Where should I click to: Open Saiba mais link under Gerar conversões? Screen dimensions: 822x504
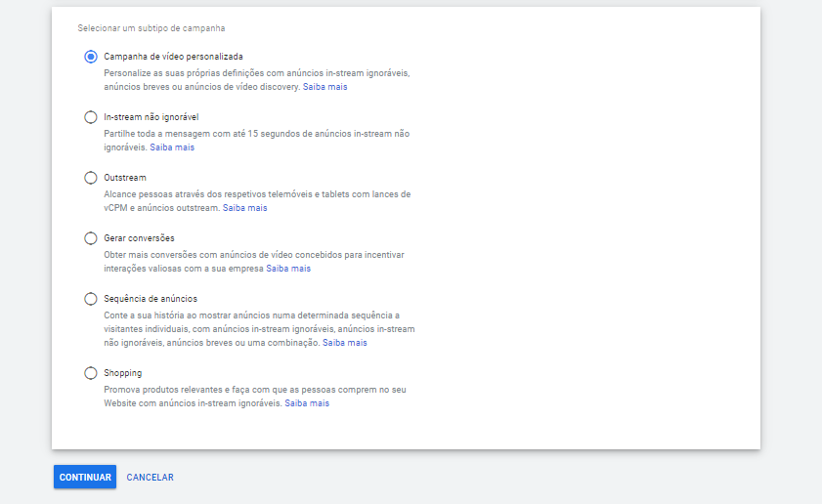tap(288, 269)
